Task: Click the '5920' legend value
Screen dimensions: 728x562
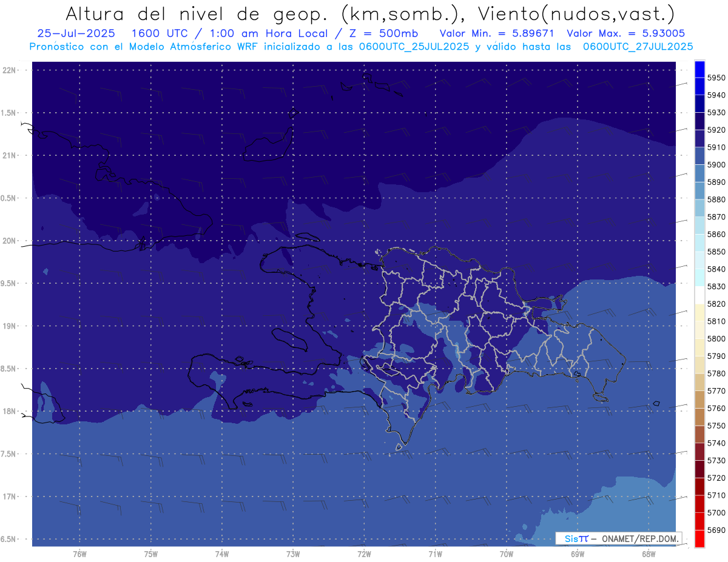Action: [x=716, y=130]
